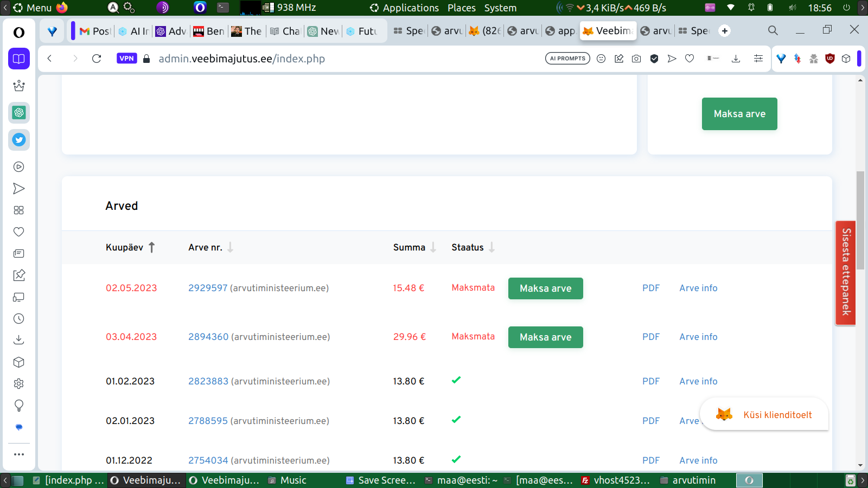Open the downloads icon in the toolbar
Screen dimensions: 868x488
click(x=736, y=59)
